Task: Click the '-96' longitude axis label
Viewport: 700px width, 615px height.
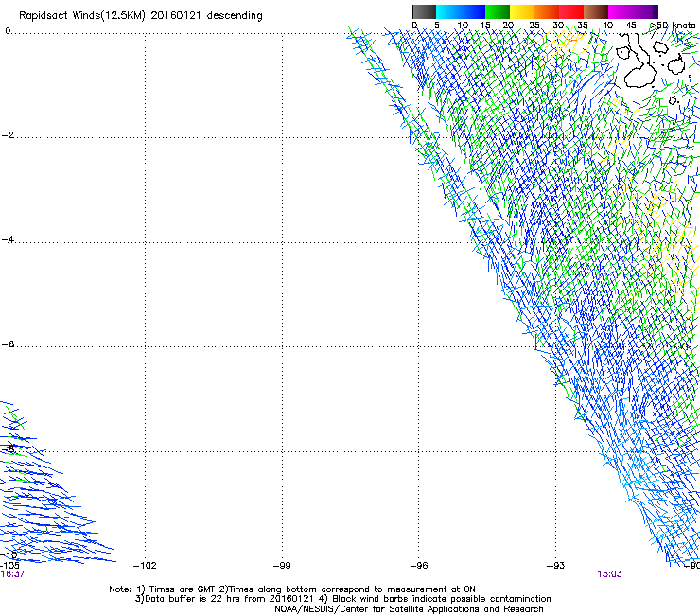Action: point(419,566)
